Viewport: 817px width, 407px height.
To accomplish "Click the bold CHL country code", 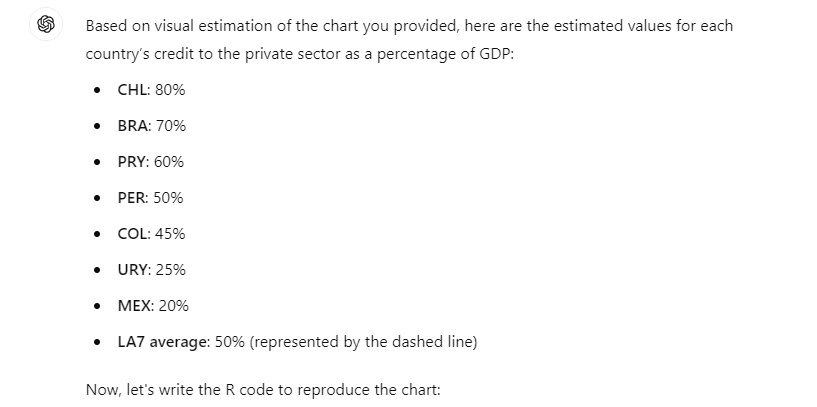I will pos(132,90).
